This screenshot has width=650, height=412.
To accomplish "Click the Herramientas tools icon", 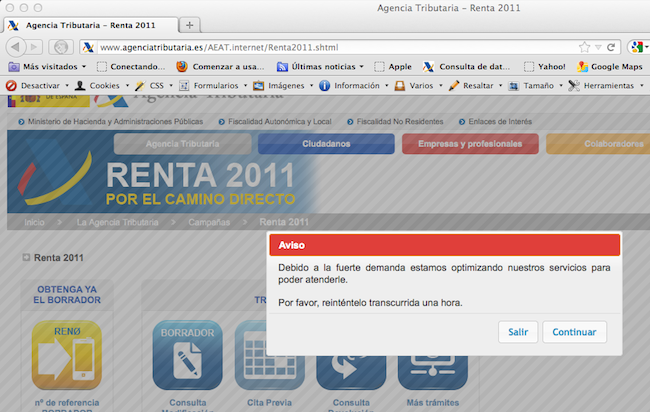I will tap(574, 86).
